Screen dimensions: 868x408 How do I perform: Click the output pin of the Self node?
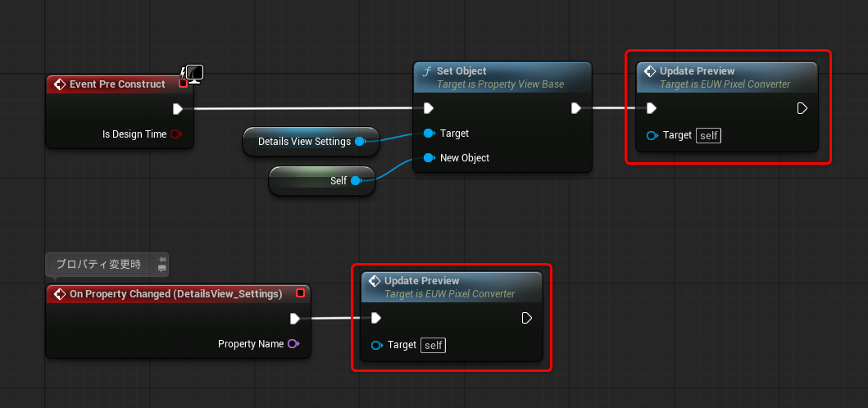point(356,181)
